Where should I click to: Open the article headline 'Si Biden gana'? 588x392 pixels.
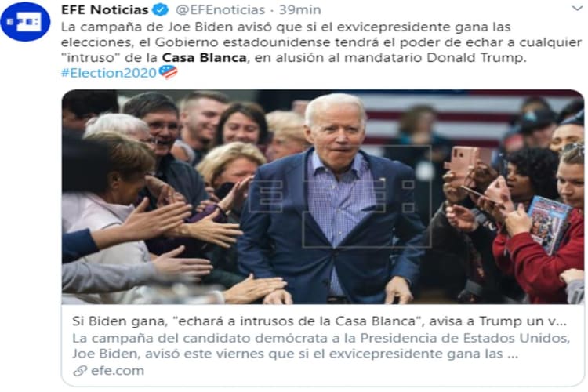pos(320,321)
